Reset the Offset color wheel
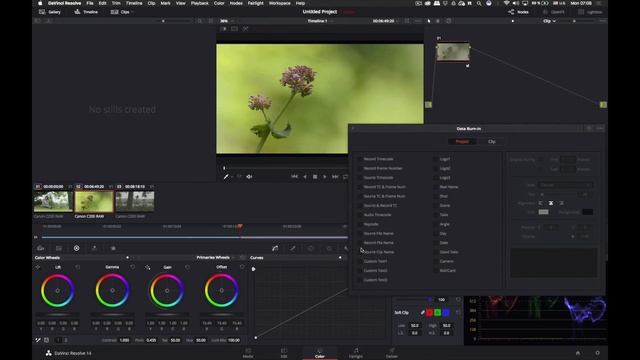The image size is (640, 360). (x=242, y=267)
